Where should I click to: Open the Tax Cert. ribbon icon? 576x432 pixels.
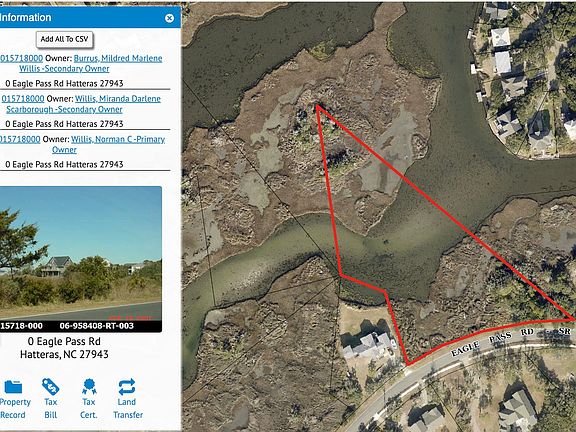89,386
